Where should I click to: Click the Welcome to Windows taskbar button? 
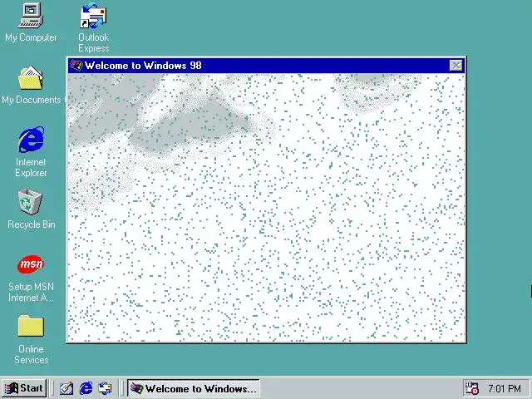click(x=194, y=388)
